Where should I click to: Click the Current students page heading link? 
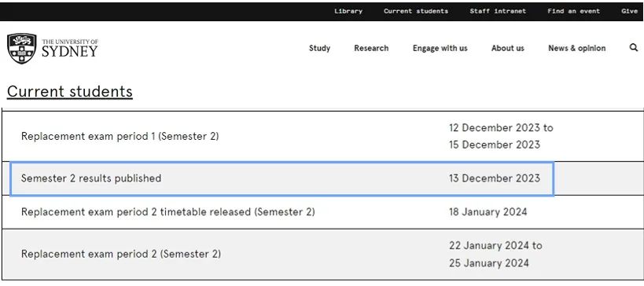tap(70, 91)
